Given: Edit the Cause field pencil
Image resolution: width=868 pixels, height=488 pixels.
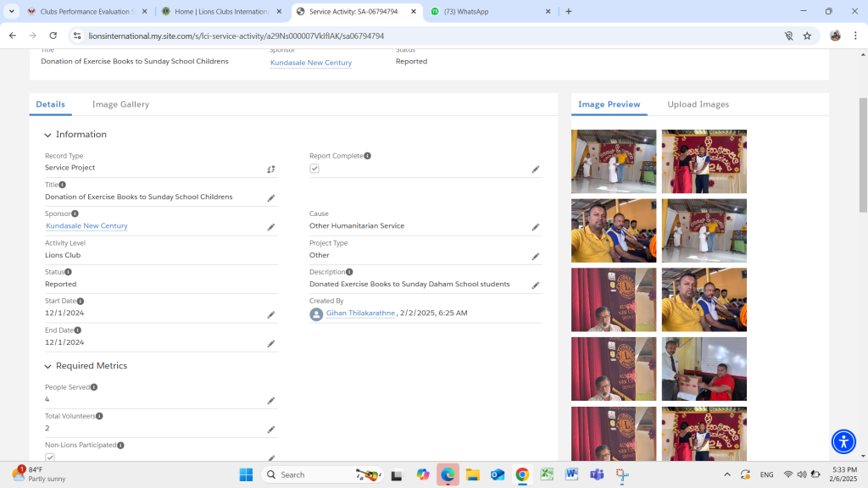Looking at the screenshot, I should [x=536, y=227].
